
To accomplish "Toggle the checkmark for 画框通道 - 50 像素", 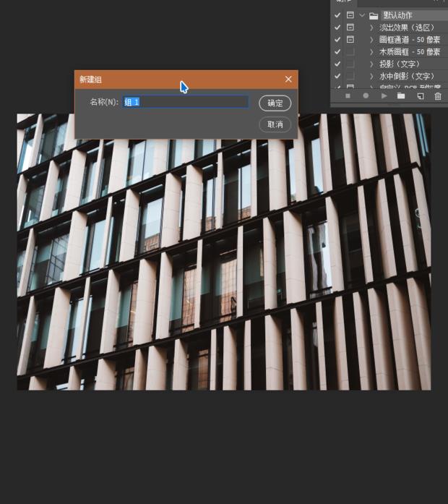I will pos(337,40).
